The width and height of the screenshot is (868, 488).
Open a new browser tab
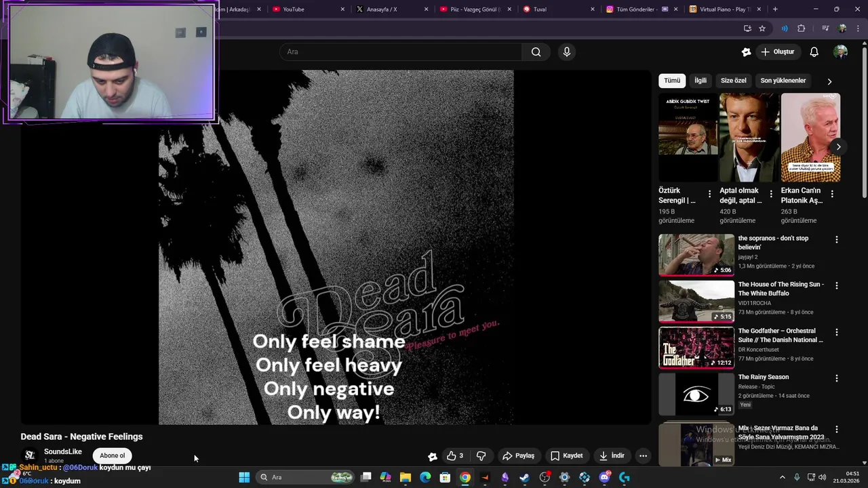(x=775, y=9)
